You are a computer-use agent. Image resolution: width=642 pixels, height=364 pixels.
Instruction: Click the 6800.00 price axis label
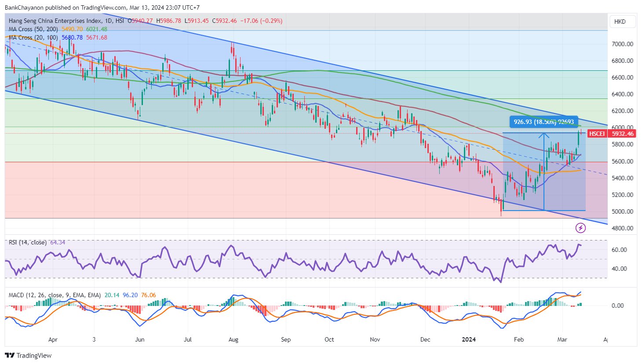tap(622, 61)
